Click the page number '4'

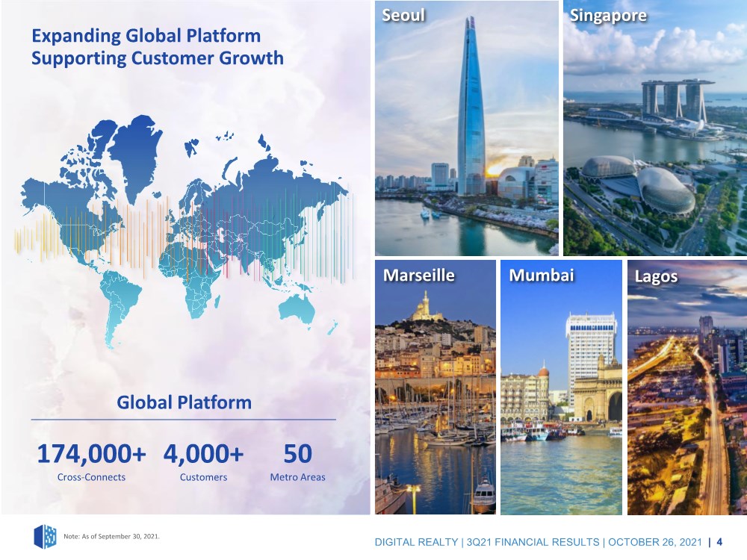(719, 542)
